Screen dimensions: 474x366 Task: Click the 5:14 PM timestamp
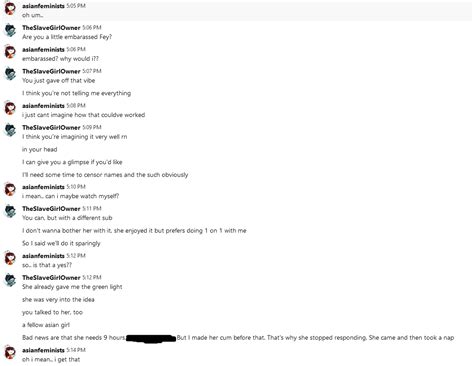click(76, 350)
